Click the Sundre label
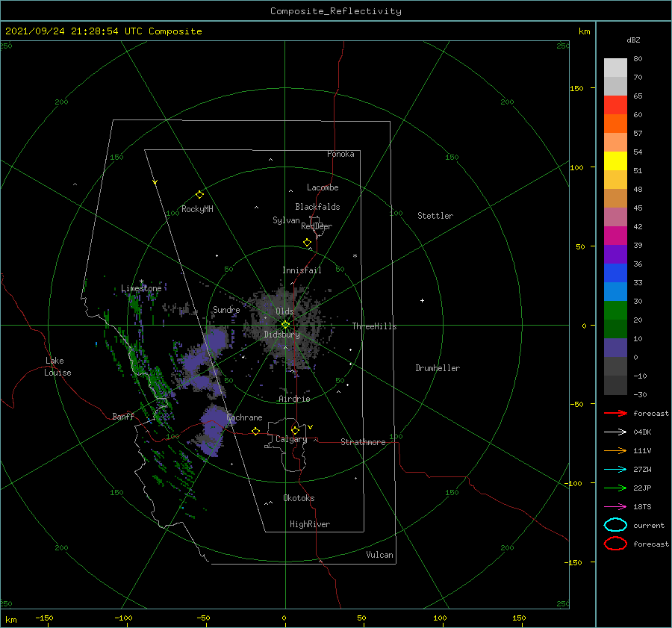Viewport: 672px width, 628px height. [x=226, y=310]
